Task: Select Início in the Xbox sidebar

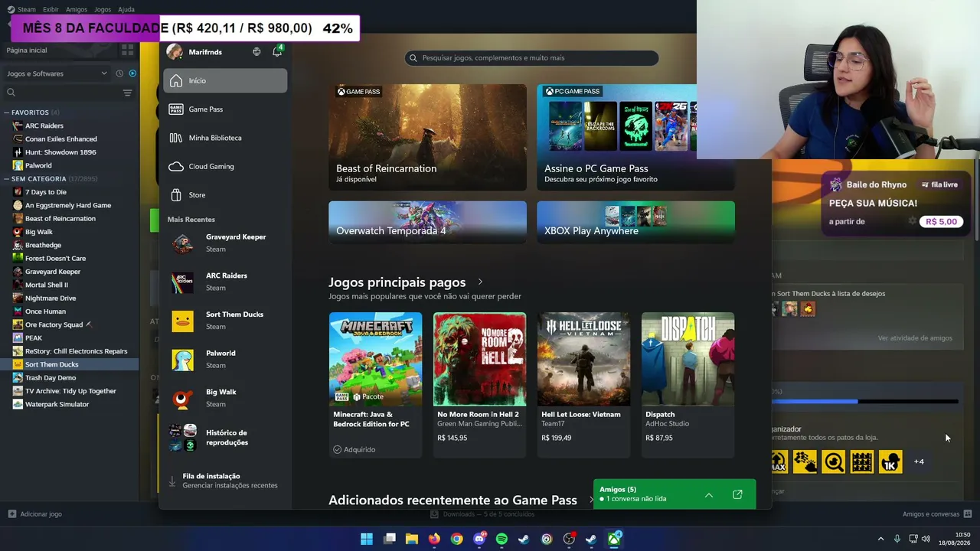Action: click(225, 80)
